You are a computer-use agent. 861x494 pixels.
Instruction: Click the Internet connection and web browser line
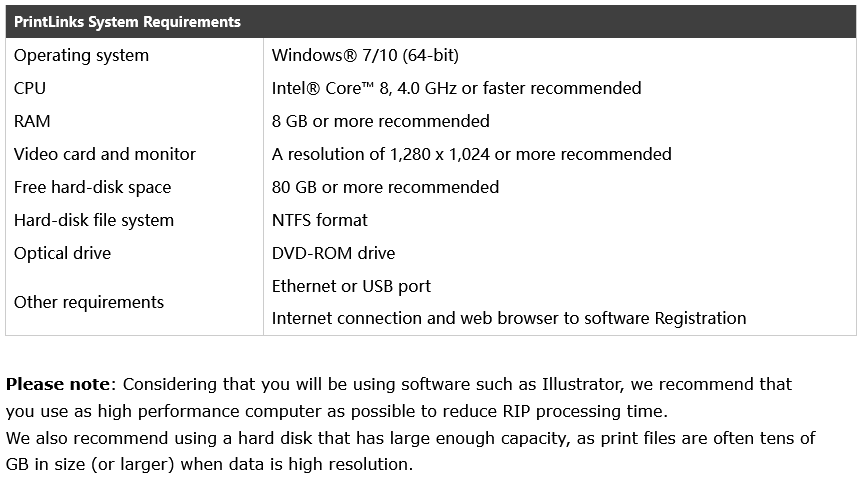pyautogui.click(x=509, y=318)
